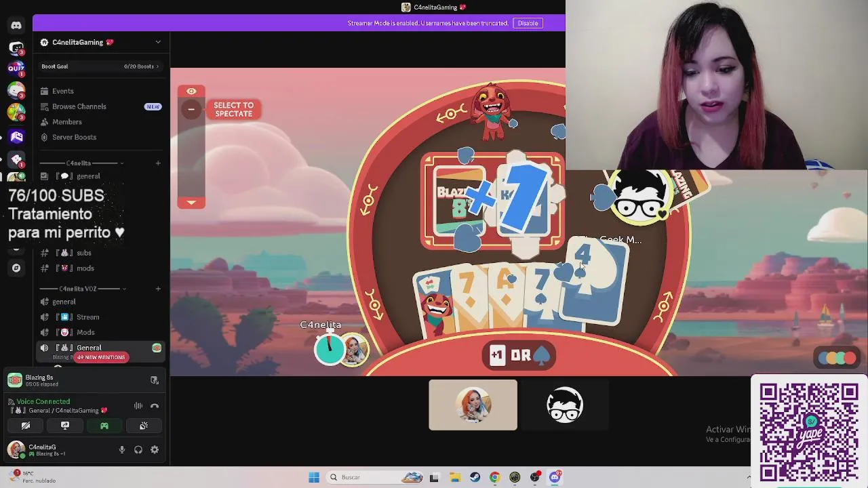Collapse the C4nelita VOZ voice category
The height and width of the screenshot is (488, 868).
pos(81,289)
